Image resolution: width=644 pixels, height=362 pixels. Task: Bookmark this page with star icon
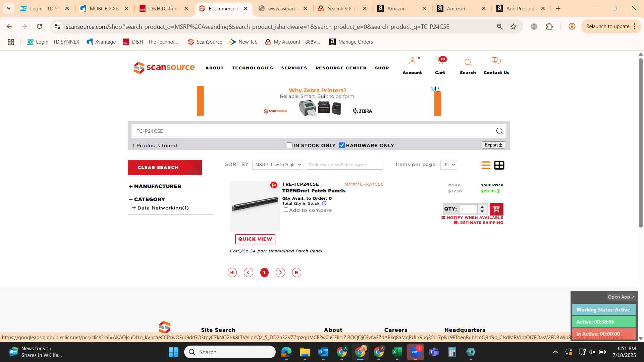513,26
